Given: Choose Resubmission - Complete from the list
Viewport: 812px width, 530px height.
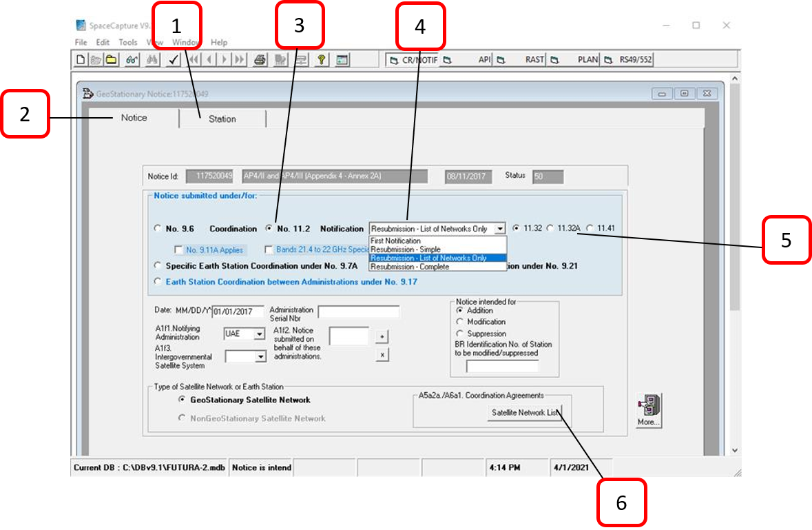Looking at the screenshot, I should click(x=437, y=267).
